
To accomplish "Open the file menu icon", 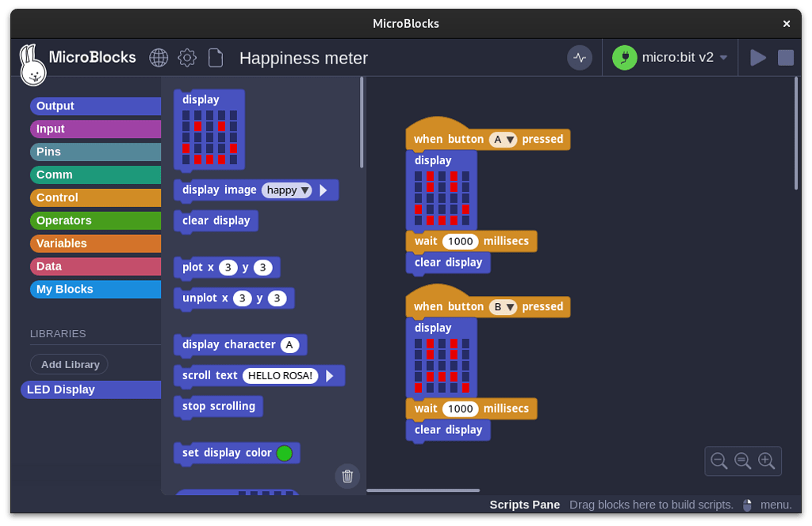I will [215, 58].
